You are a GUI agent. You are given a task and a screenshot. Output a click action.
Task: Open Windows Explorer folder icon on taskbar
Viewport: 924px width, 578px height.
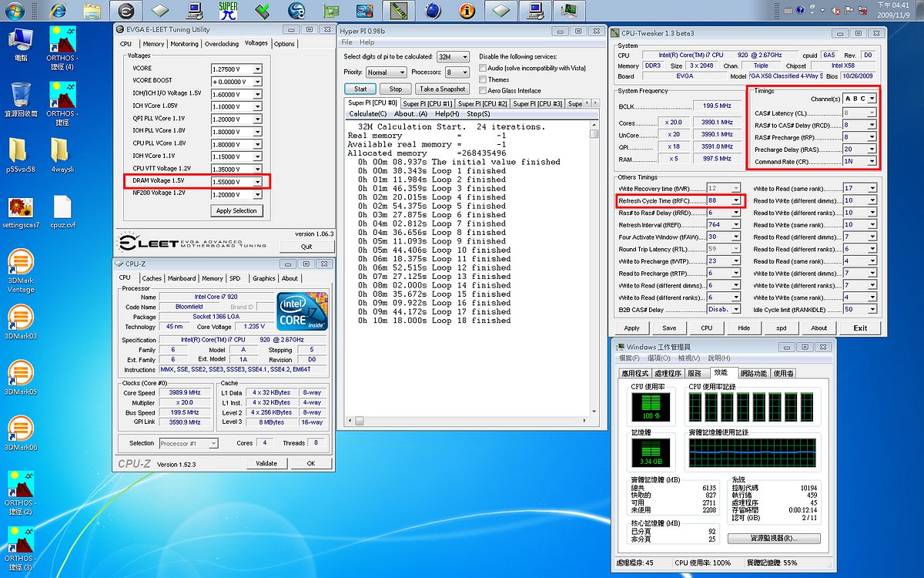pos(91,11)
